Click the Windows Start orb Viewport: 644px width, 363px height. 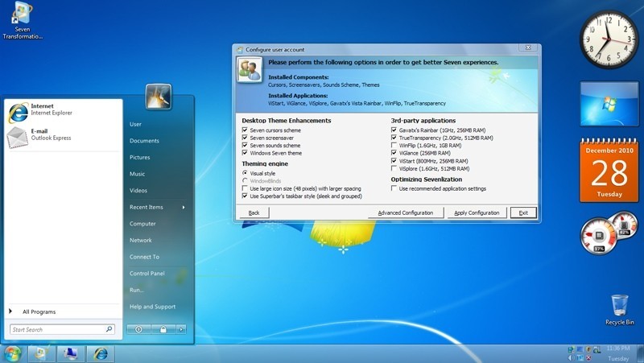[12, 353]
